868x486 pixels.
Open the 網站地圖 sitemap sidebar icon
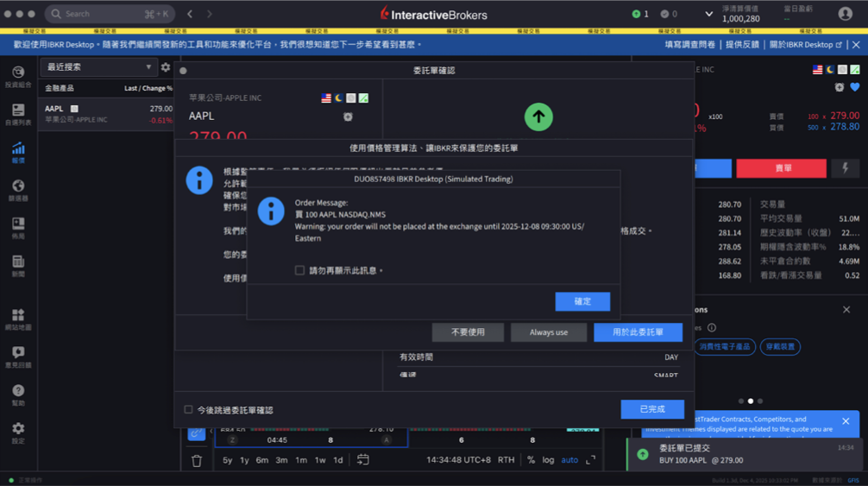pos(18,319)
